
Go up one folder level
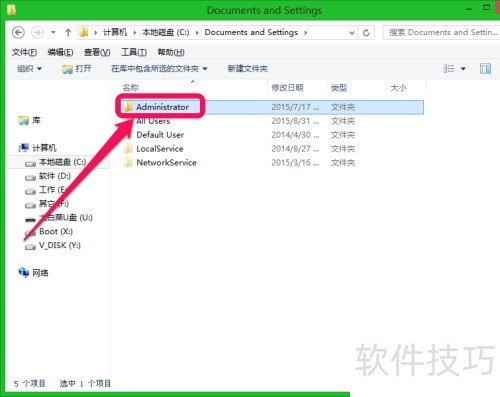pyautogui.click(x=68, y=33)
